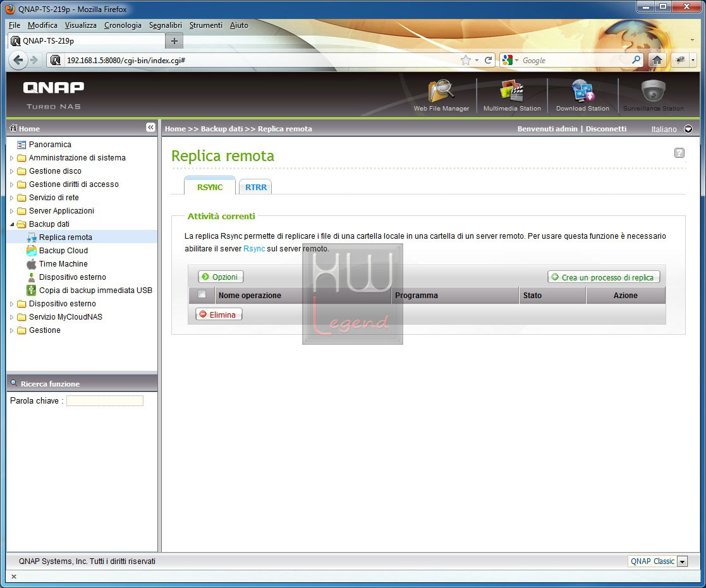Image resolution: width=706 pixels, height=588 pixels.
Task: Expand Amministrazione di sistema
Action: 12,158
